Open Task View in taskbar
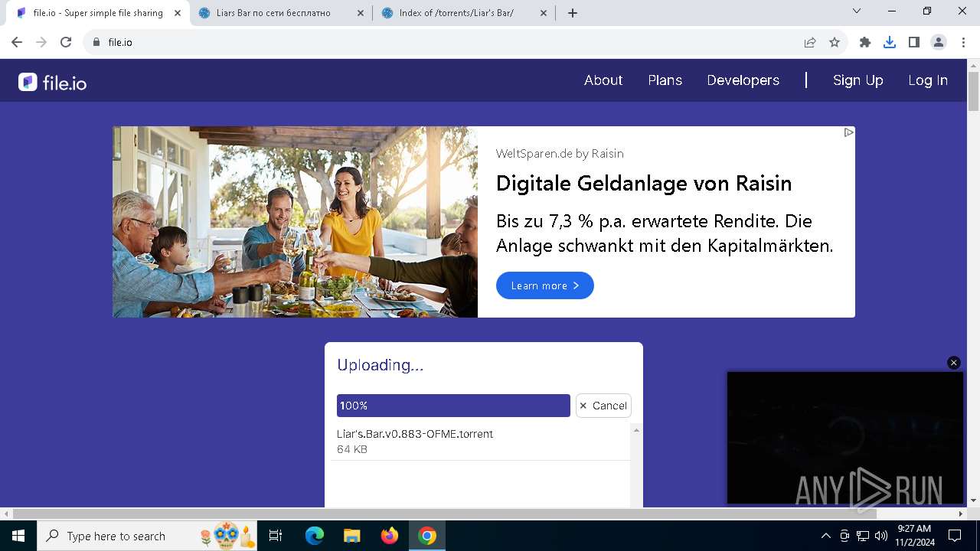 (276, 536)
